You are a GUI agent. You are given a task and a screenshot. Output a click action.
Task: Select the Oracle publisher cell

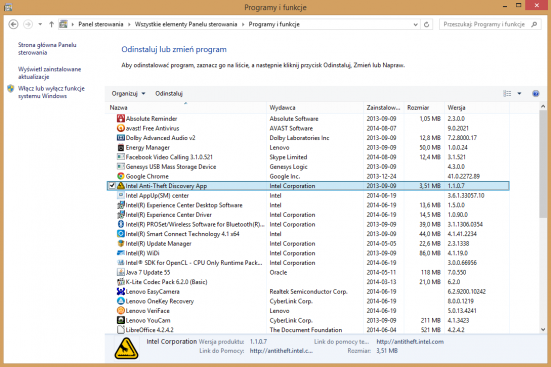(278, 272)
